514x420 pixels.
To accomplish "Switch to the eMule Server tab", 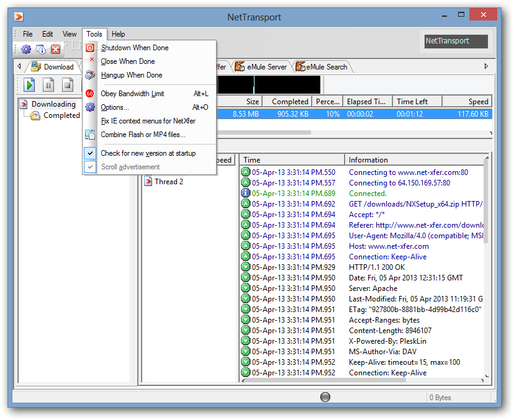I will [261, 67].
